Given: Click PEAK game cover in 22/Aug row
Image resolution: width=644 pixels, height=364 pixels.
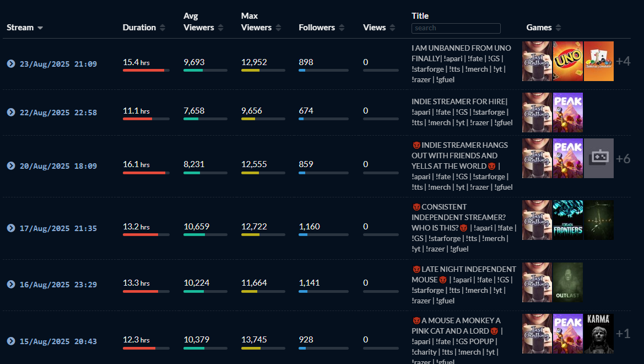Looking at the screenshot, I should tap(567, 113).
